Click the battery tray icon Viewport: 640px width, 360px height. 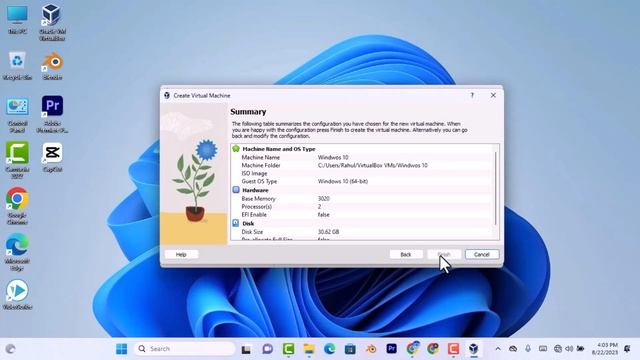click(x=580, y=349)
